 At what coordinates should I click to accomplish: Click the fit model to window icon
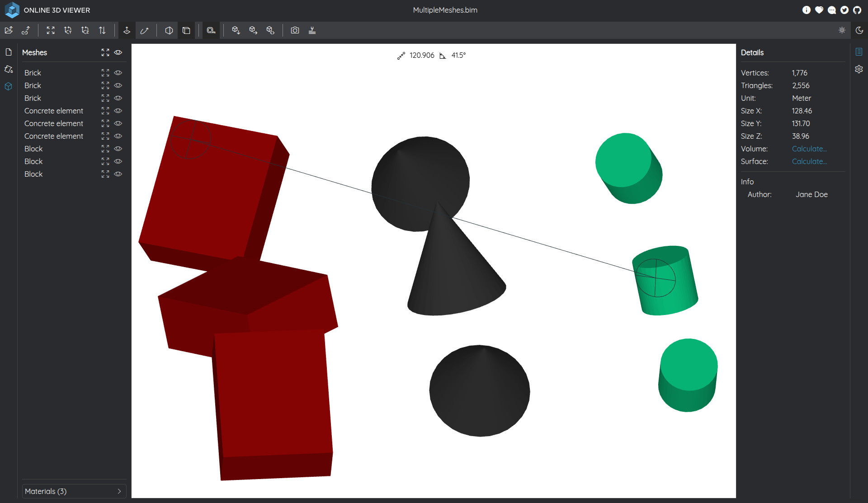[51, 30]
